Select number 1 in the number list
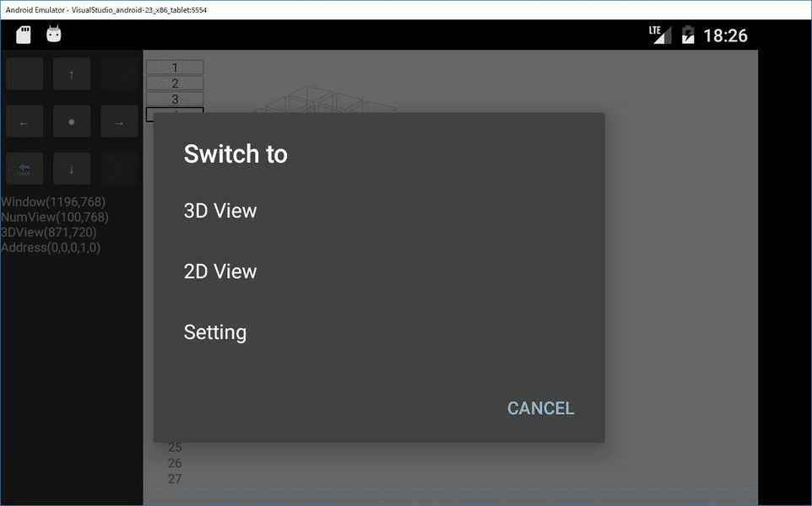 (175, 67)
